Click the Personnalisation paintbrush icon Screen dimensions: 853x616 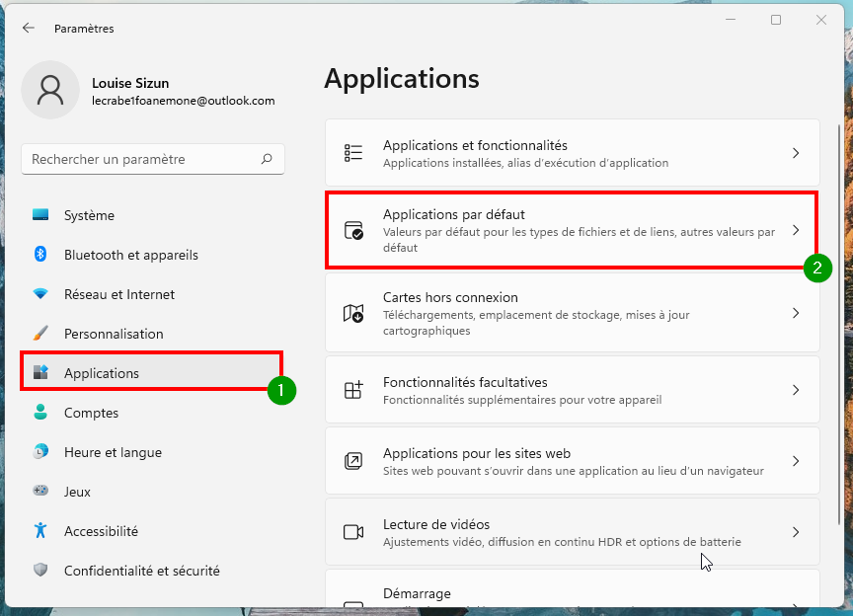coord(40,333)
